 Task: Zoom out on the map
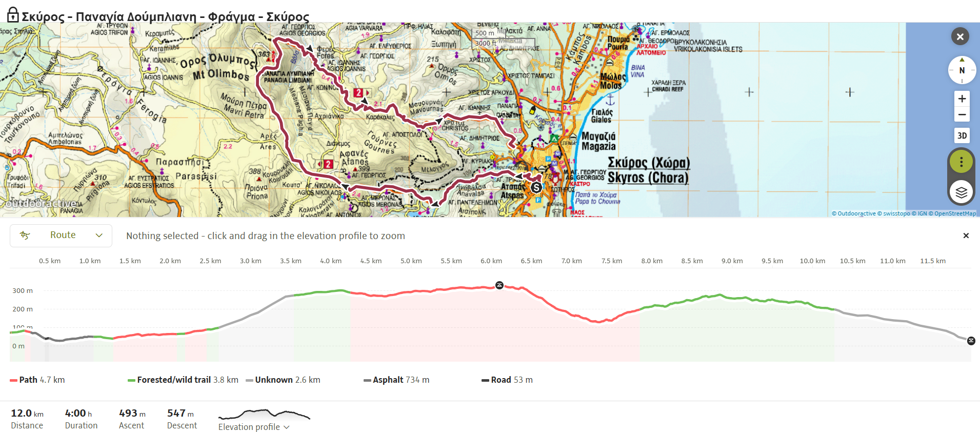pos(962,115)
